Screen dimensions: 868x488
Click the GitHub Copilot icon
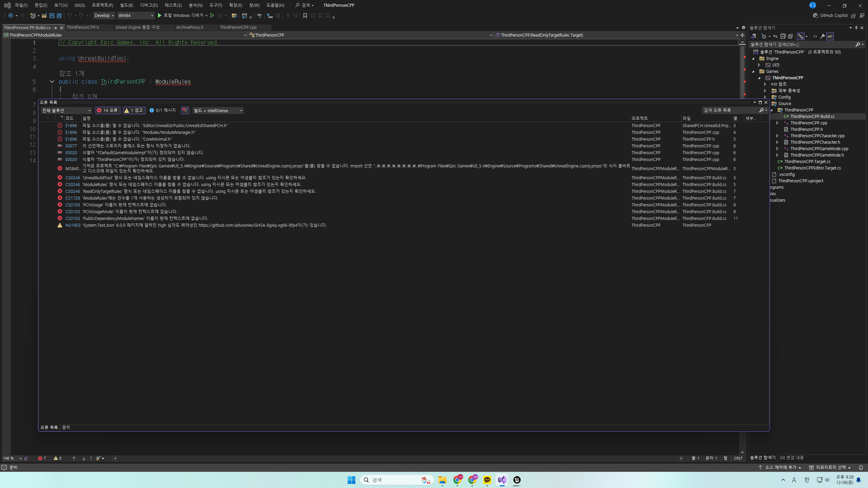click(x=815, y=16)
